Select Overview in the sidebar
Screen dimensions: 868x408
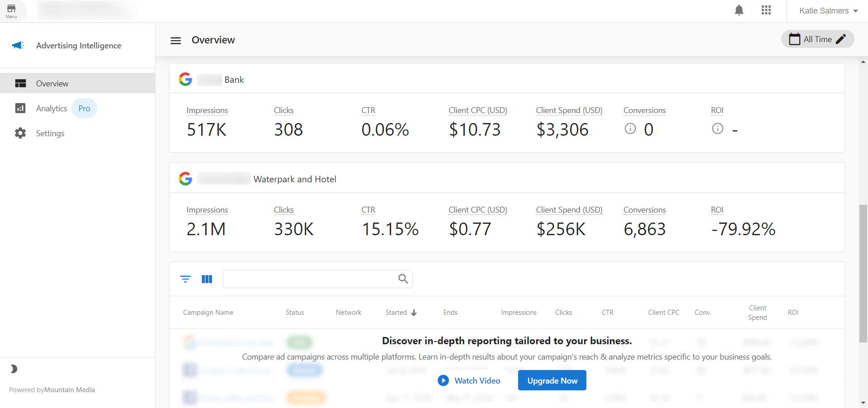click(52, 83)
